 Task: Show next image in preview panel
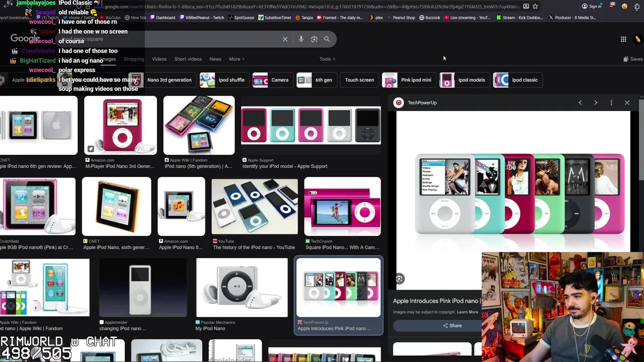coord(596,103)
